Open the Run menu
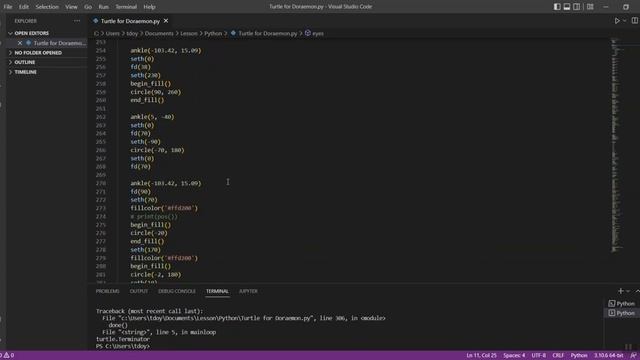The image size is (640, 360). point(104,7)
